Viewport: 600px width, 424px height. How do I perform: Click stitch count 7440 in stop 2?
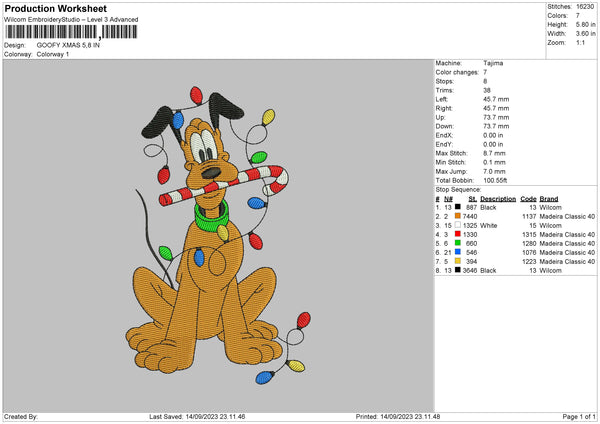pos(470,216)
